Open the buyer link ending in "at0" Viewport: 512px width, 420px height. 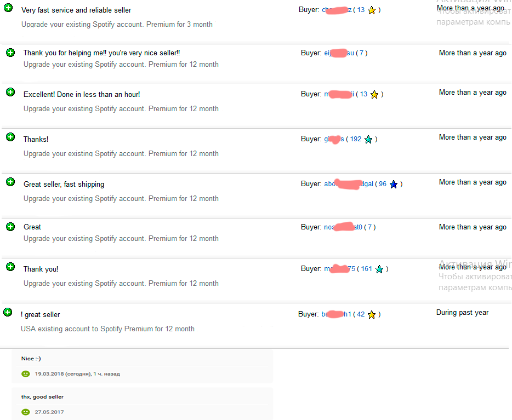click(x=343, y=227)
